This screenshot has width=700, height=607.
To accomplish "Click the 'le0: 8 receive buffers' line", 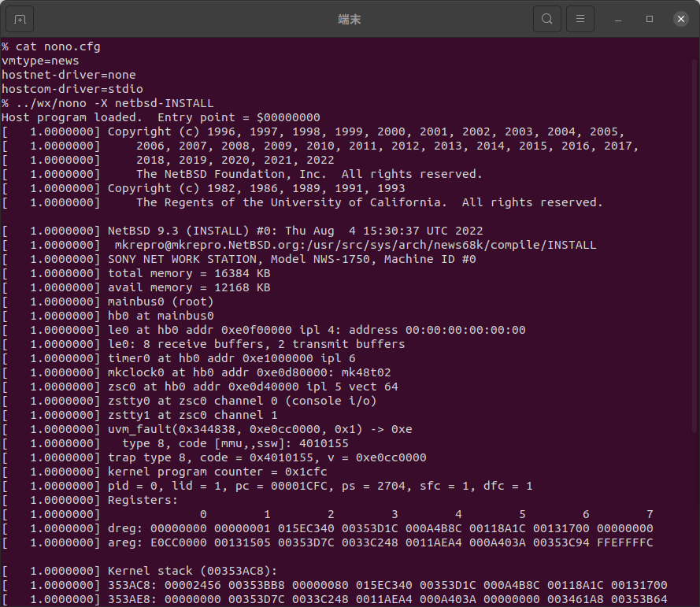I will point(204,344).
